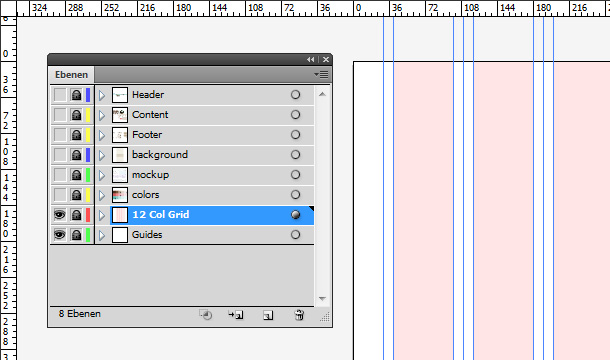This screenshot has width=610, height=360.
Task: Show the mockup layer visibility
Action: click(60, 175)
